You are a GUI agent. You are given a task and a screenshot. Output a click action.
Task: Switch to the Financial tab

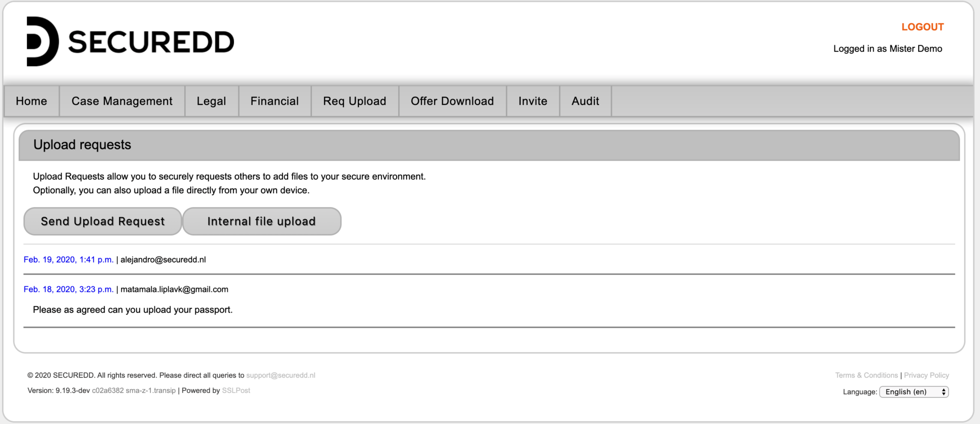[275, 101]
